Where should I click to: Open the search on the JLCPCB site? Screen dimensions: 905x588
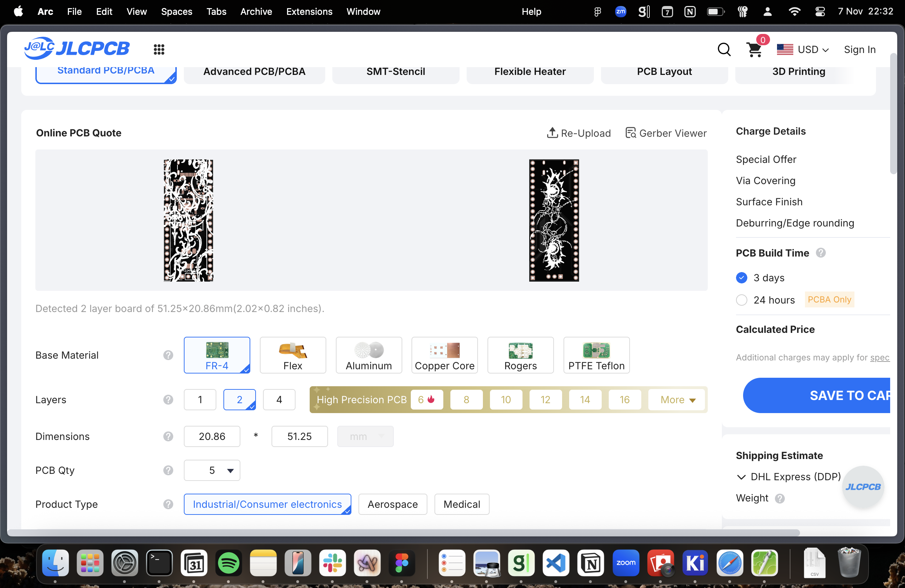click(x=724, y=49)
